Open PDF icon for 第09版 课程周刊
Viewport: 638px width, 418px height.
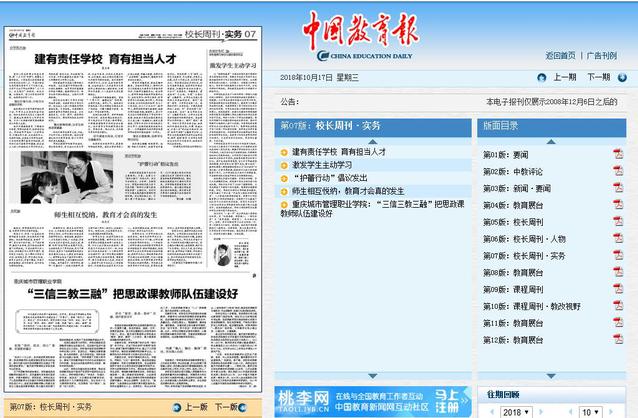pos(618,289)
